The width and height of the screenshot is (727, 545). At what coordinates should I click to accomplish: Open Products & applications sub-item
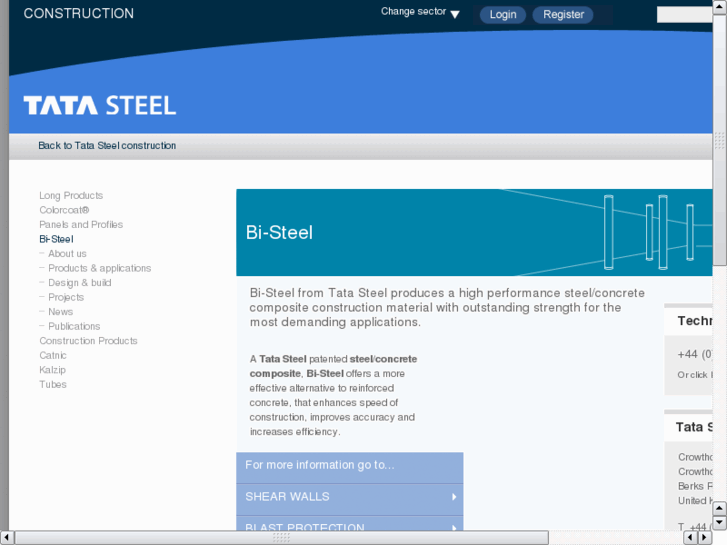click(100, 268)
